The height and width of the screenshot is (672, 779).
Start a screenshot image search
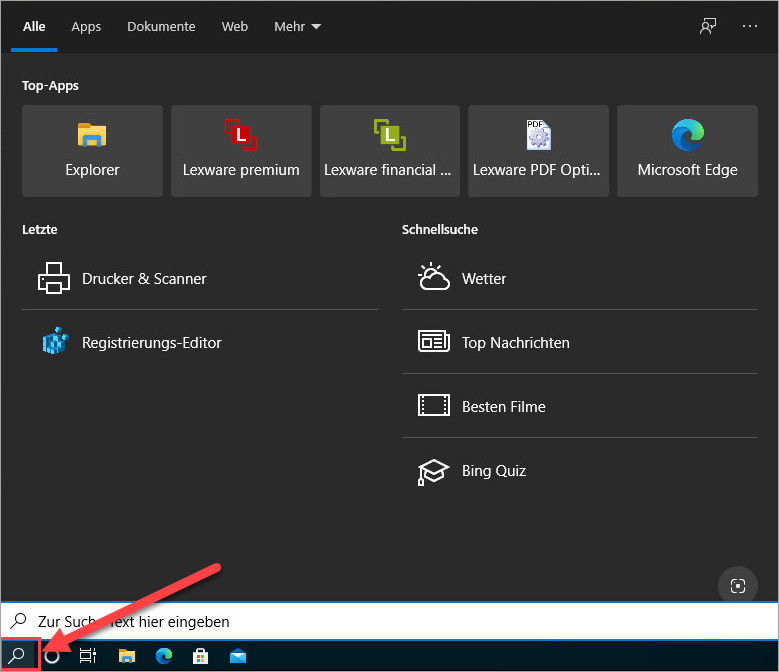[738, 586]
